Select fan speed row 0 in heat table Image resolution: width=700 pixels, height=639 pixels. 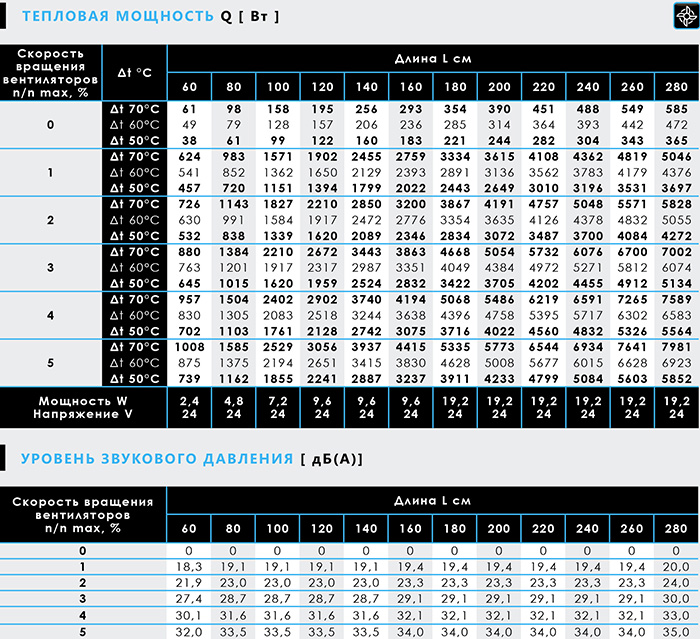click(50, 125)
